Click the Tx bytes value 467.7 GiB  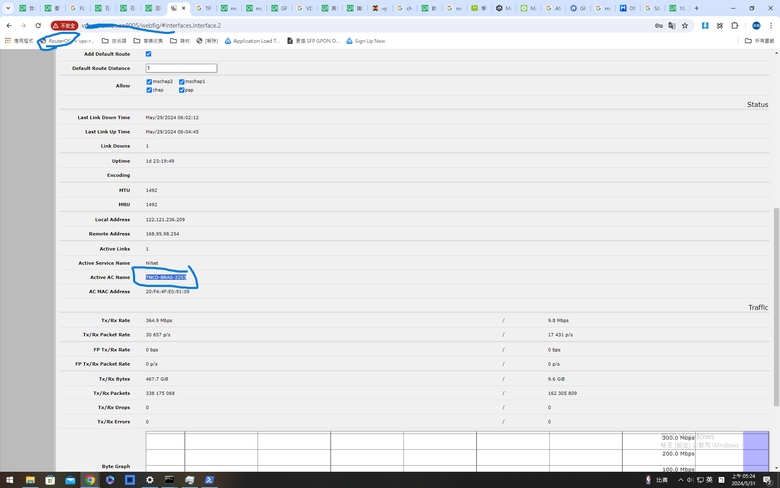click(x=157, y=379)
